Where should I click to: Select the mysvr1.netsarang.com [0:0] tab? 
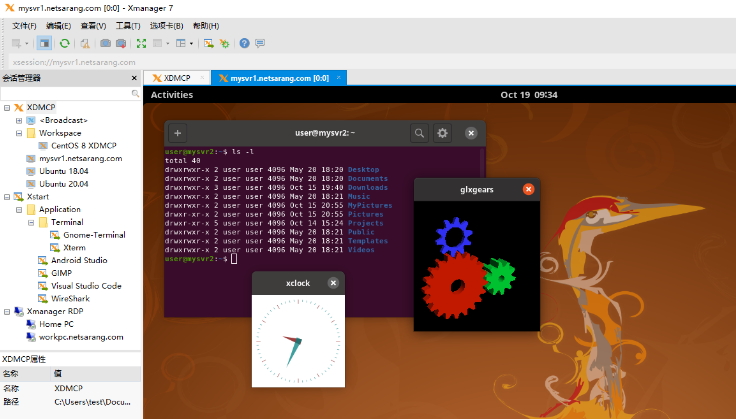(x=279, y=78)
